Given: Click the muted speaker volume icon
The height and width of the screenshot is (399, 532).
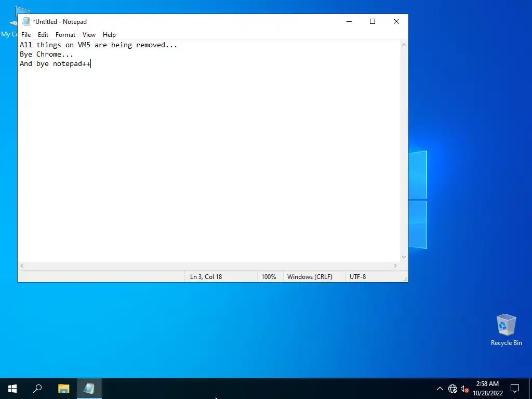Looking at the screenshot, I should tap(464, 389).
